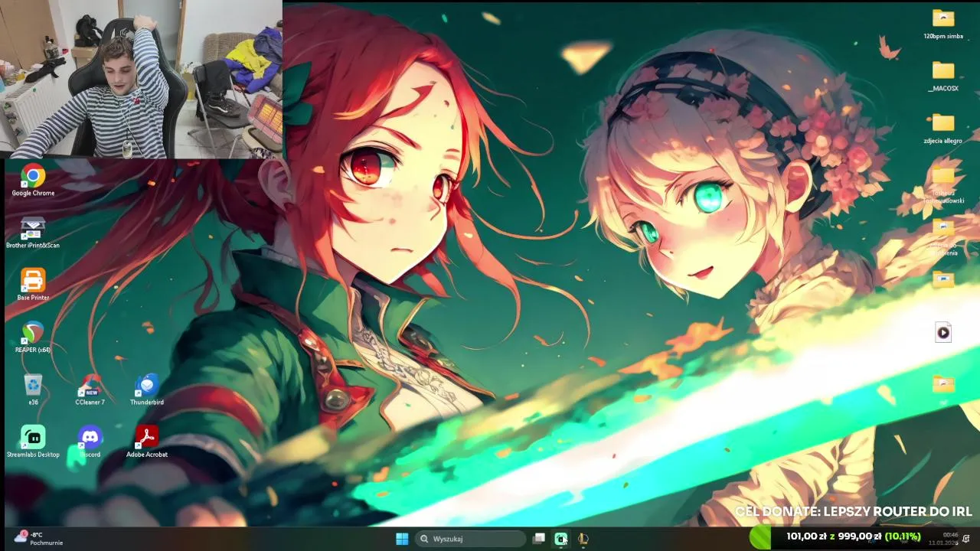Launch Discord desktop shortcut
This screenshot has height=551, width=980.
[x=90, y=442]
